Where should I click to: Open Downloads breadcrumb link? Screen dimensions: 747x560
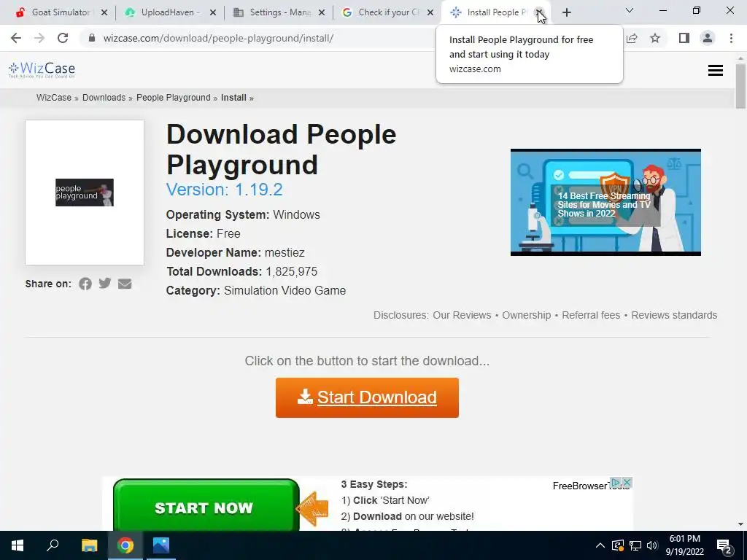[104, 98]
